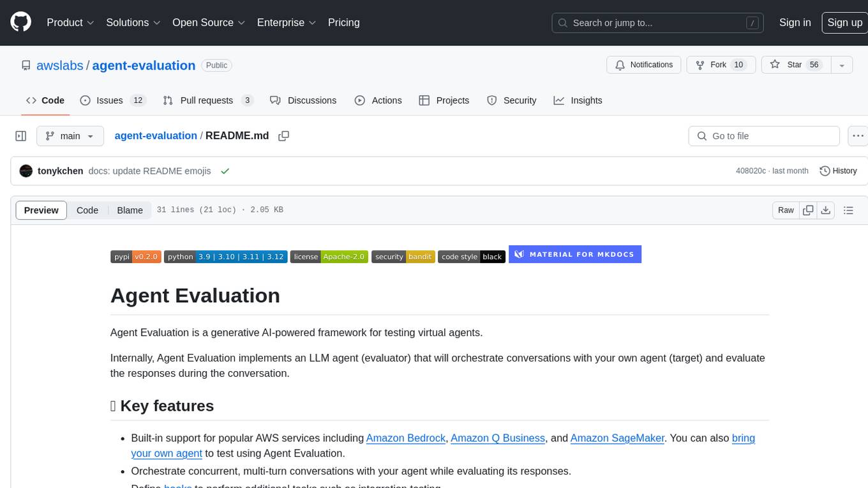Expand the Open Source menu
868x488 pixels.
point(209,22)
